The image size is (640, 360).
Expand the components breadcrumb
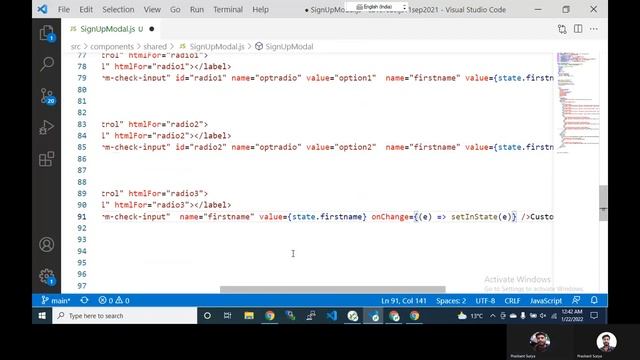click(112, 47)
